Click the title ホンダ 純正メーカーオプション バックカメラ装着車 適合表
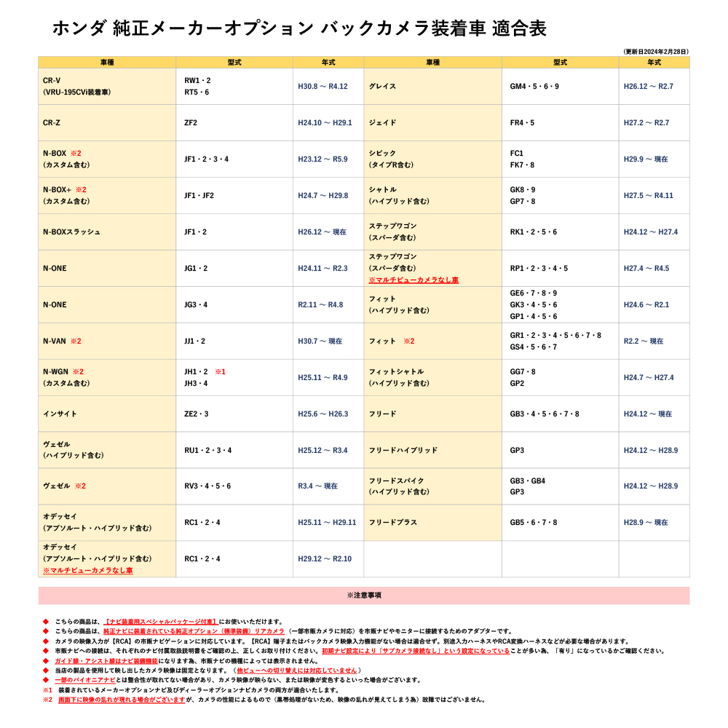 click(299, 28)
